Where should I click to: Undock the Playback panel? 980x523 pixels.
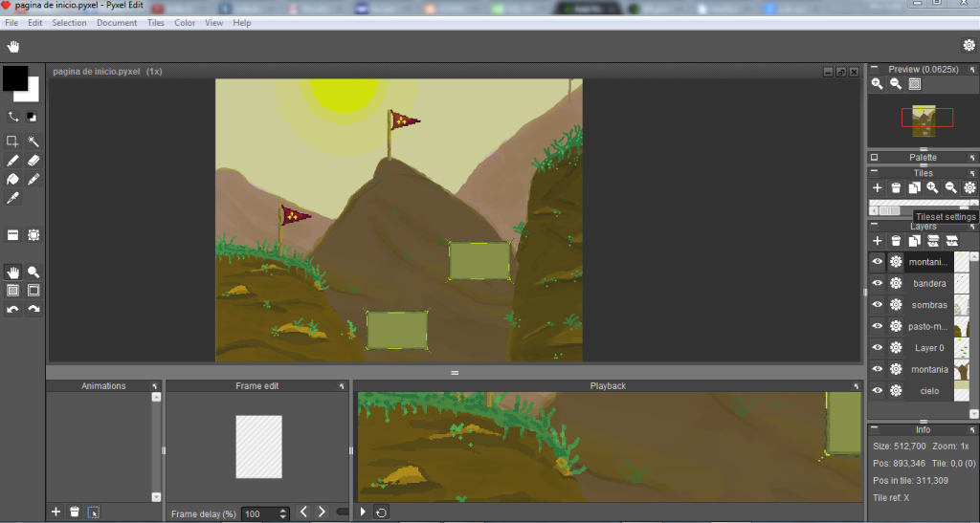tap(857, 386)
